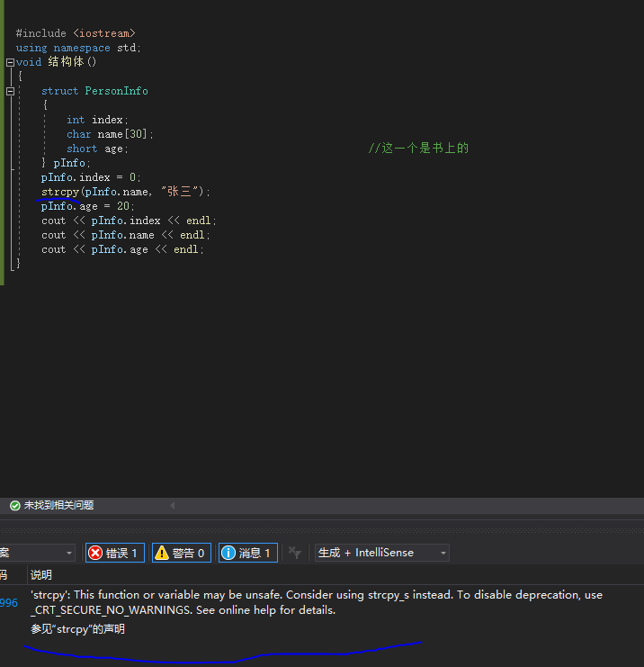Screen dimensions: 644x667
Task: Toggle the 错误 1 errors filter
Action: coord(115,553)
